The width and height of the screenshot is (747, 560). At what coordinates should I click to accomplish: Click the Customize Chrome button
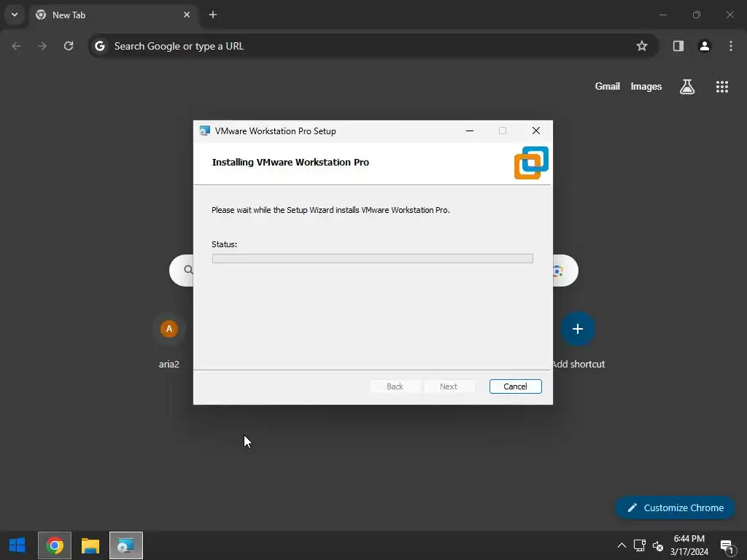[675, 507]
